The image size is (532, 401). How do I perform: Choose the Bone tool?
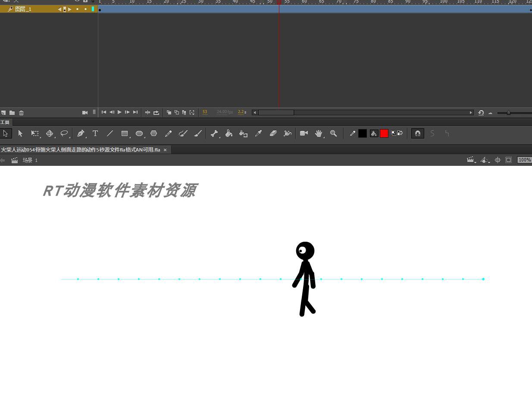pos(214,133)
